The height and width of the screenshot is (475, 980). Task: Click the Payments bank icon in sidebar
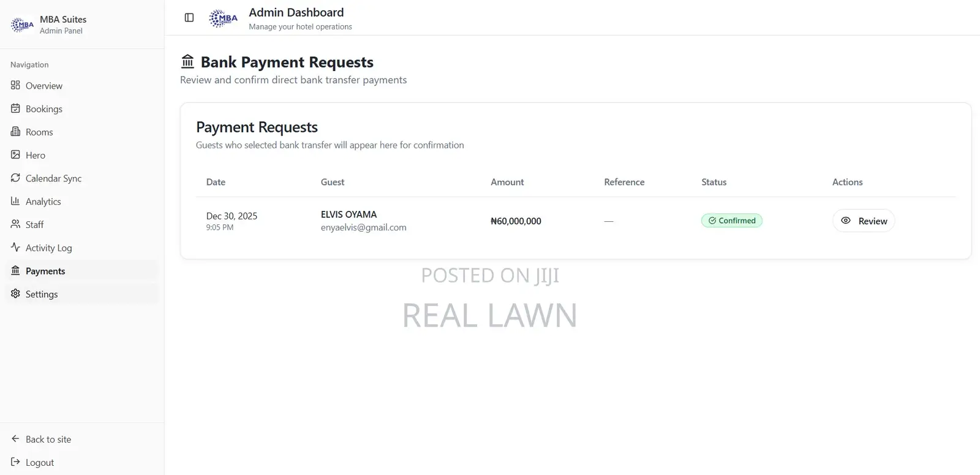pos(15,270)
